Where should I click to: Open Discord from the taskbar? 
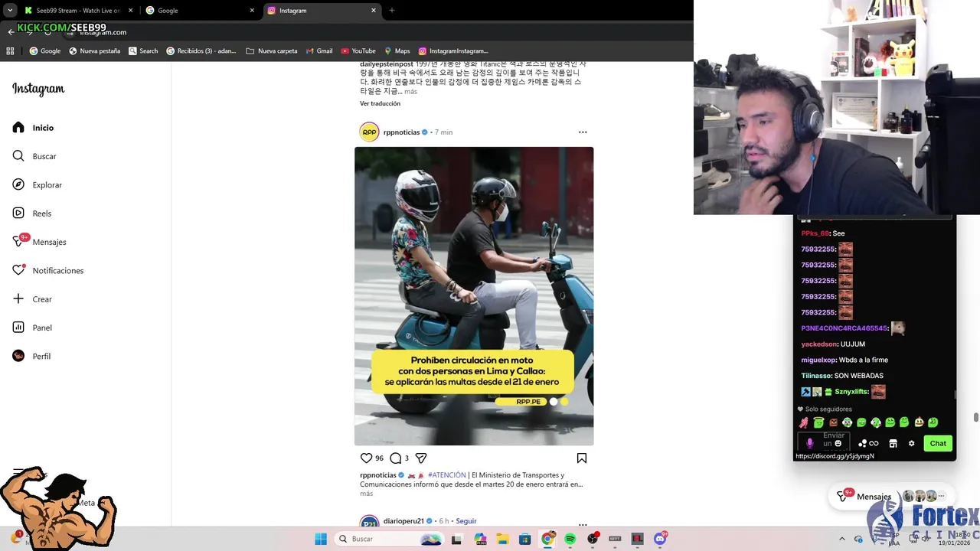tap(660, 539)
